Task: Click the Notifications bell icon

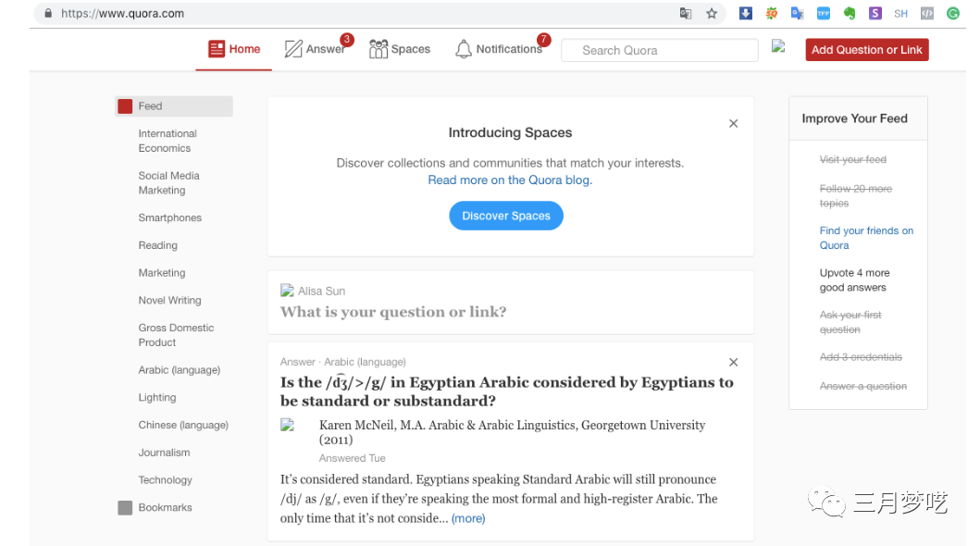Action: [x=464, y=49]
